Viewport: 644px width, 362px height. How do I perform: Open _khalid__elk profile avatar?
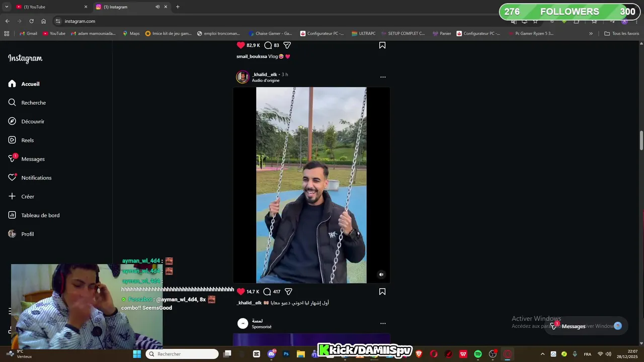(x=243, y=77)
